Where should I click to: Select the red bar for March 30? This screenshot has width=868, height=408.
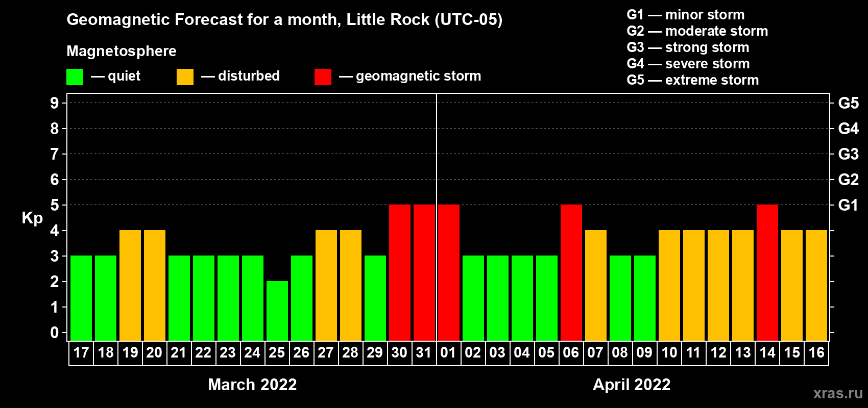coord(400,272)
